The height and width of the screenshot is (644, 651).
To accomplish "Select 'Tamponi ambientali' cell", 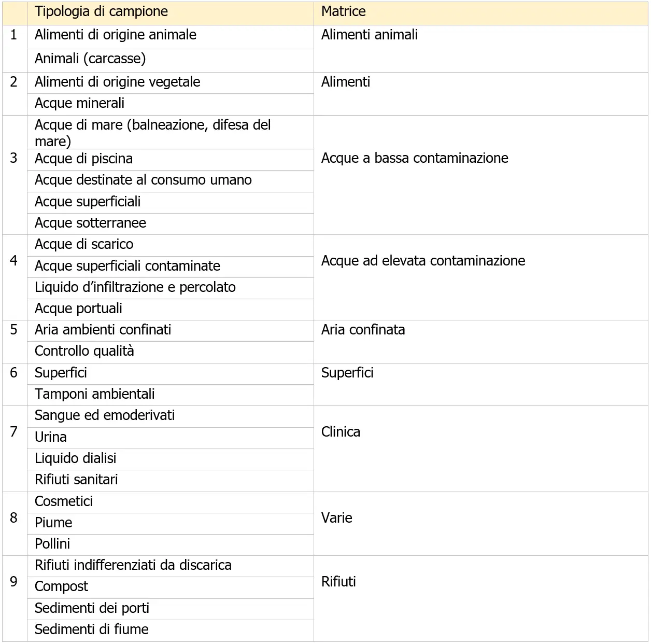I will pyautogui.click(x=171, y=395).
